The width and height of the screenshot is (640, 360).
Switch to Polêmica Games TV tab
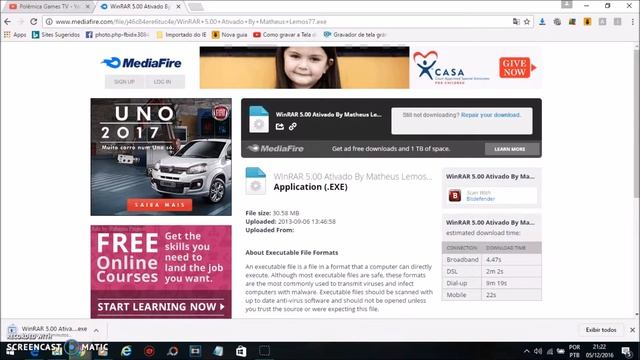click(48, 7)
